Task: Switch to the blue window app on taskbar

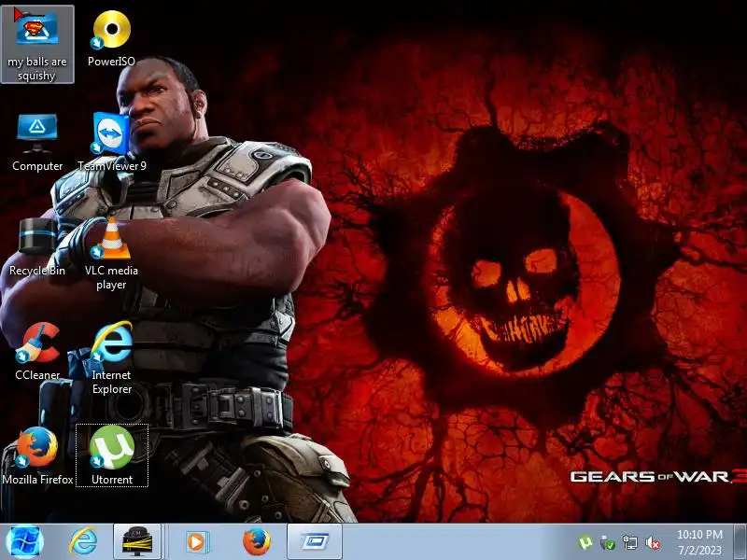Action: [x=315, y=542]
